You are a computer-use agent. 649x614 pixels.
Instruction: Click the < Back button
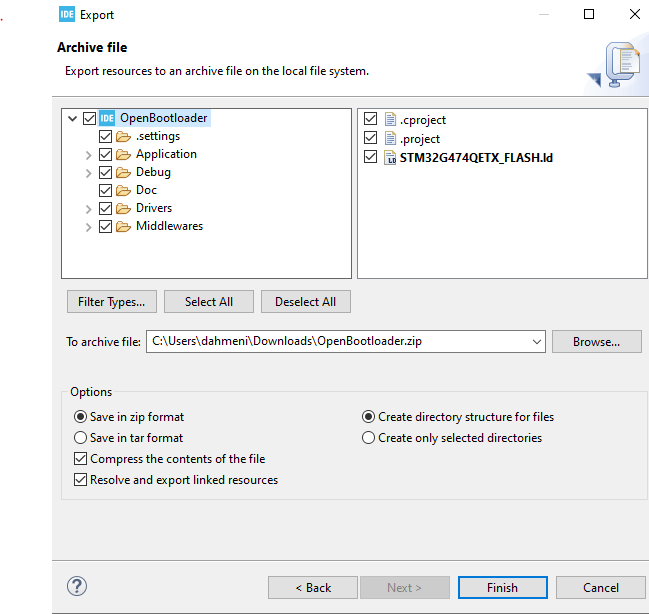[x=313, y=588]
